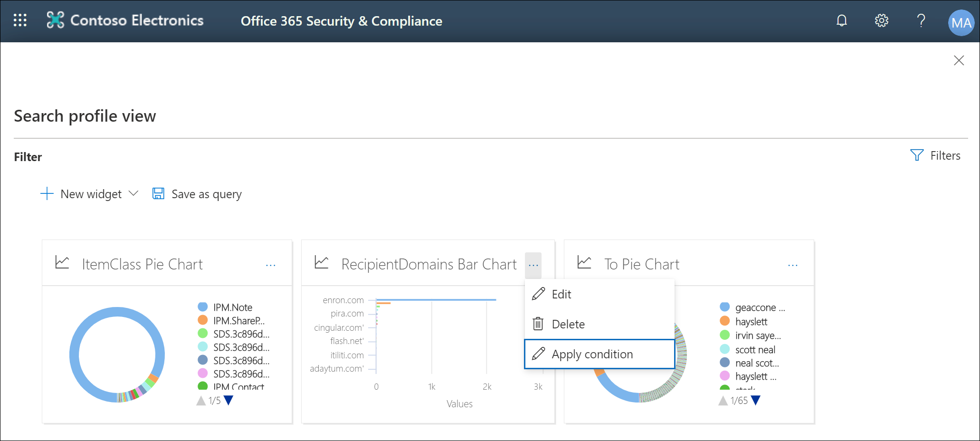Open the app launcher waffle icon
Image resolution: width=980 pixels, height=441 pixels.
20,20
